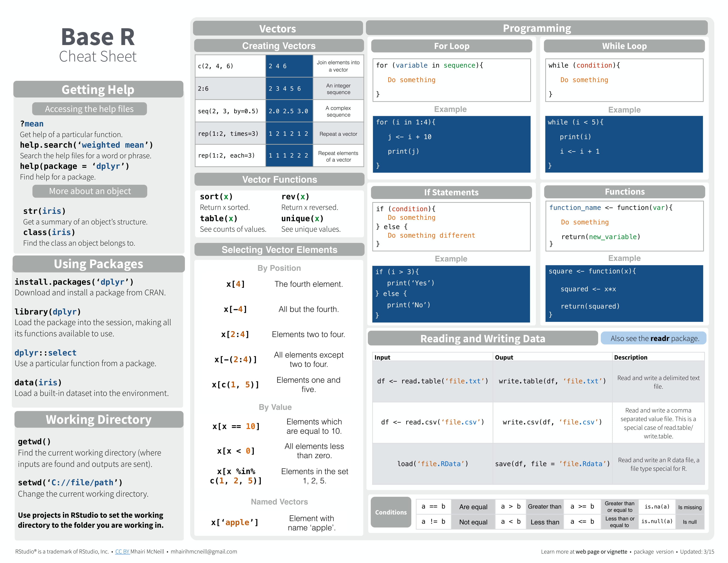Click the Using Packages header

click(98, 264)
